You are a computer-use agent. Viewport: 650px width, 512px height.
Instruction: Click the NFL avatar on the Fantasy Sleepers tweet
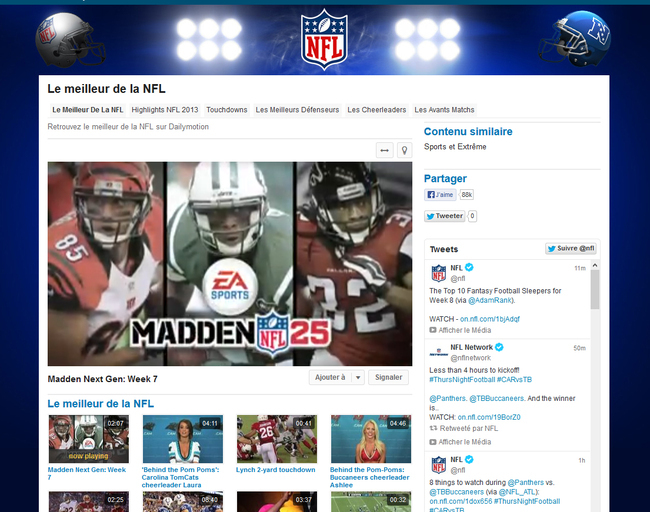click(439, 273)
